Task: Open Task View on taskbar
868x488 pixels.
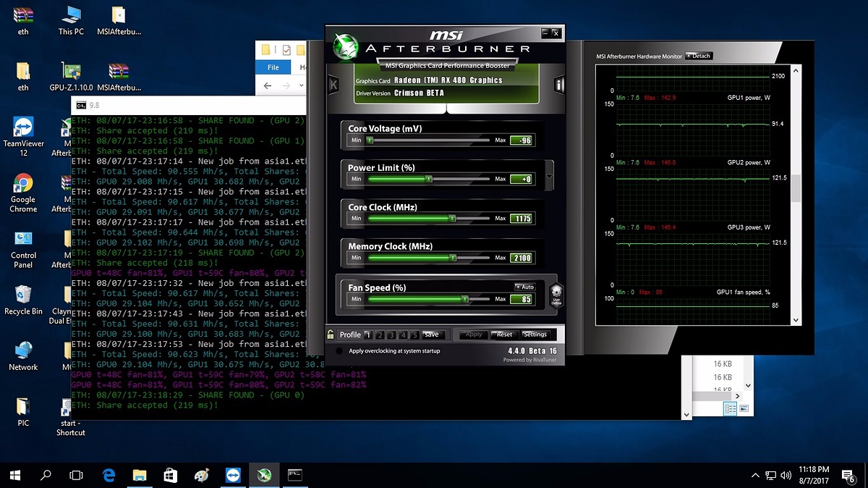Action: [76, 475]
